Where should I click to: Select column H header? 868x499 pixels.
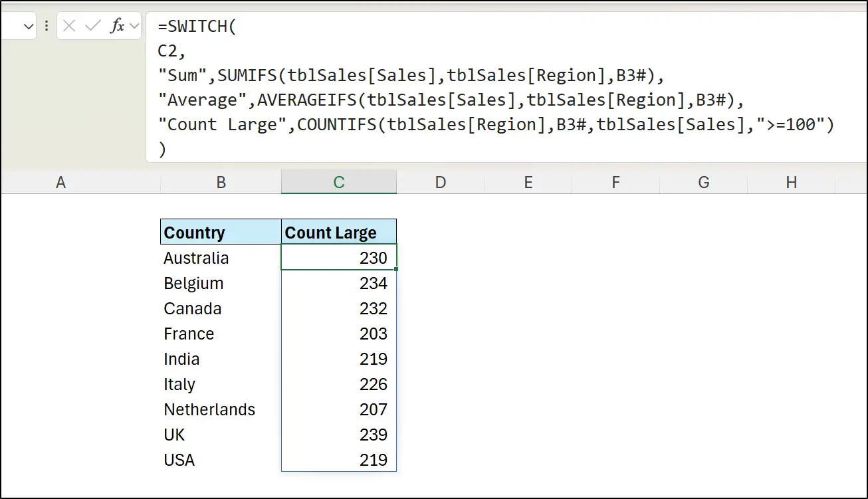(792, 182)
